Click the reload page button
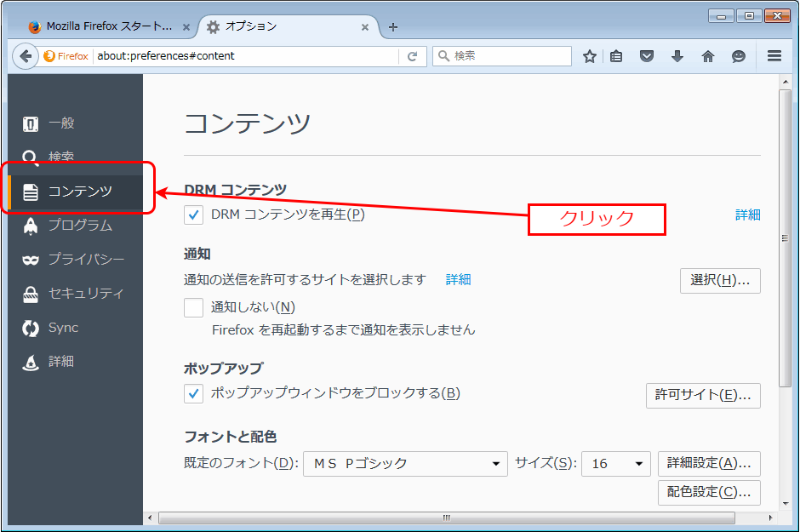Image resolution: width=800 pixels, height=532 pixels. coord(412,56)
